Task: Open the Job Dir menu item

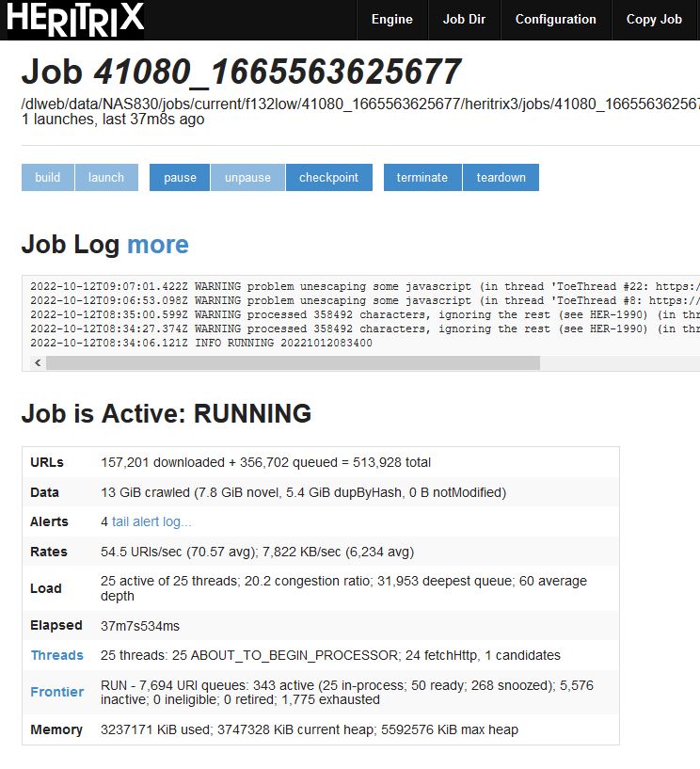Action: click(x=464, y=20)
